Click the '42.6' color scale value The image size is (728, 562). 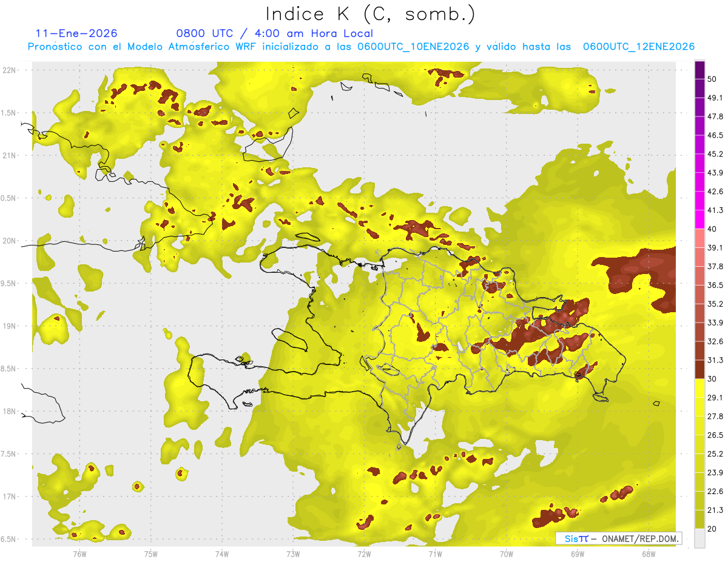point(715,192)
